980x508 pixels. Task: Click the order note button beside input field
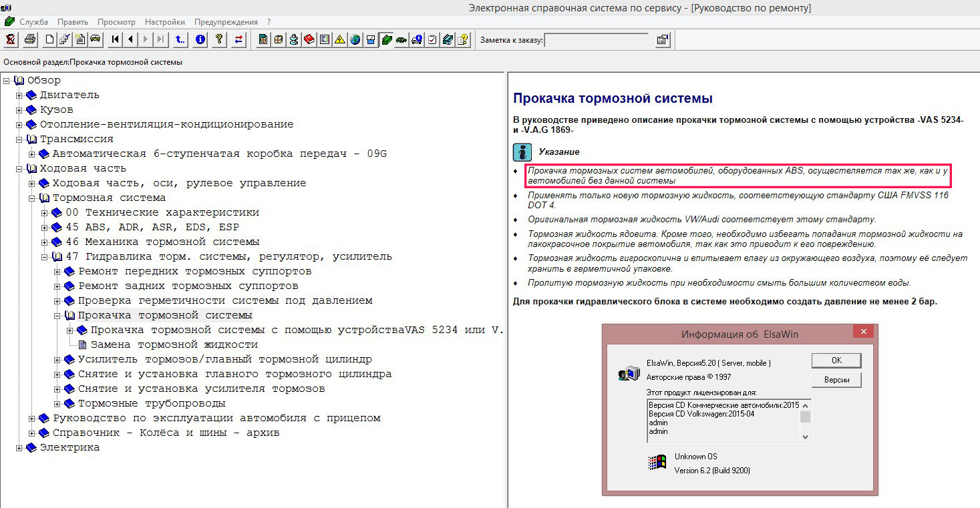(x=662, y=39)
